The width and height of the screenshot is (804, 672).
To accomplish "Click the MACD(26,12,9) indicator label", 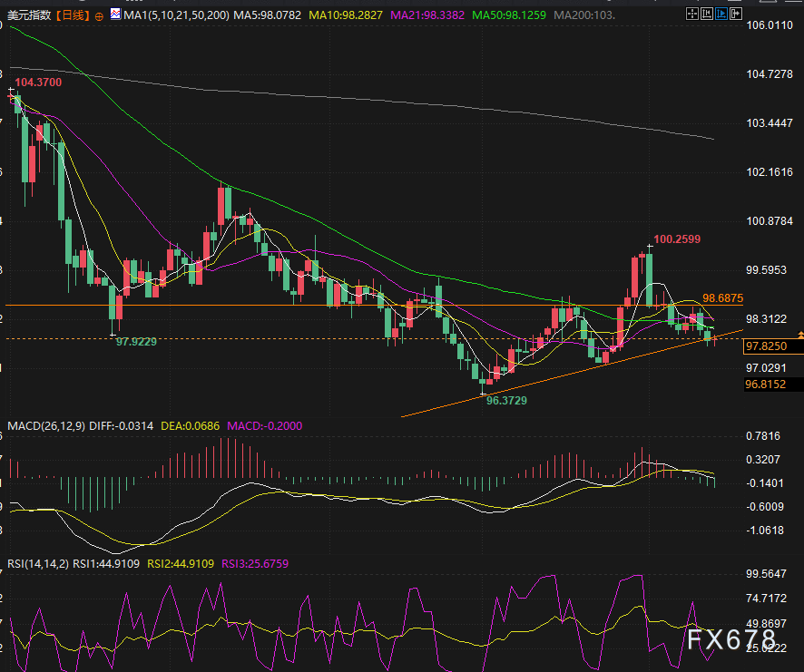I will pos(46,425).
